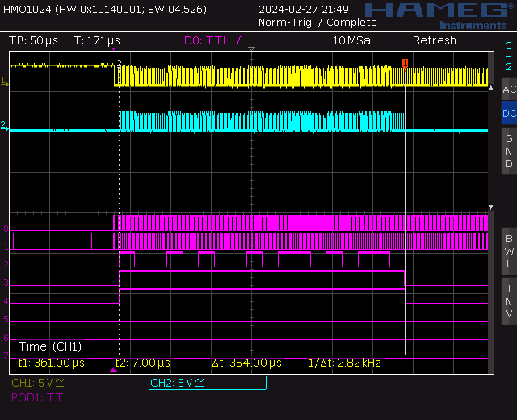Click the cursor 2 marker on the dotted line
517x420 pixels.
(x=120, y=63)
